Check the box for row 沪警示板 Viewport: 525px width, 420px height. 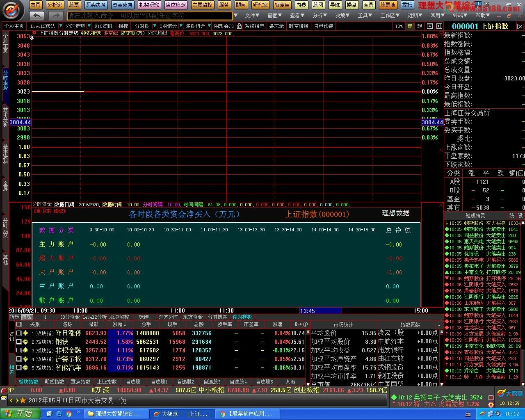[19, 359]
